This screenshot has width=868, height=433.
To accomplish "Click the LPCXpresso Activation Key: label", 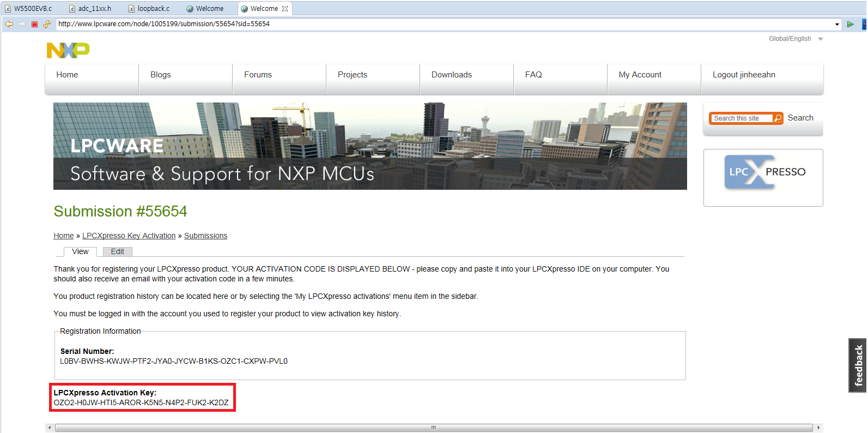I will pyautogui.click(x=105, y=393).
